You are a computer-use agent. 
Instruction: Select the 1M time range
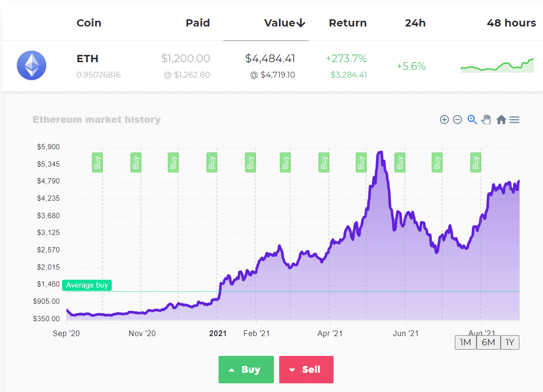[465, 342]
